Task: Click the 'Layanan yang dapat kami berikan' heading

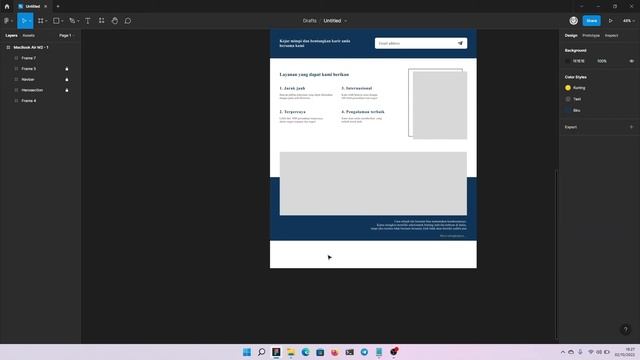Action: [314, 75]
